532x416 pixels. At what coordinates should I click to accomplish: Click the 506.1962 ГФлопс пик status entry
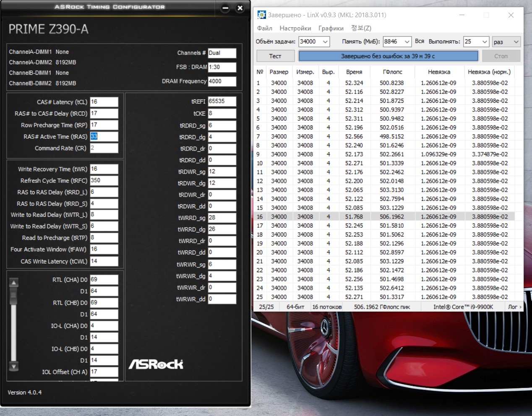click(382, 307)
